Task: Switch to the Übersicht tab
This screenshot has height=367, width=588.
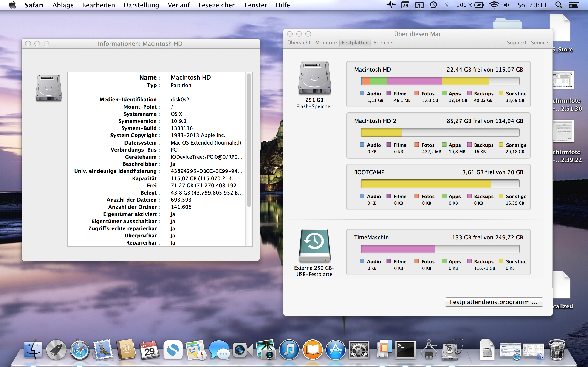Action: (x=299, y=43)
